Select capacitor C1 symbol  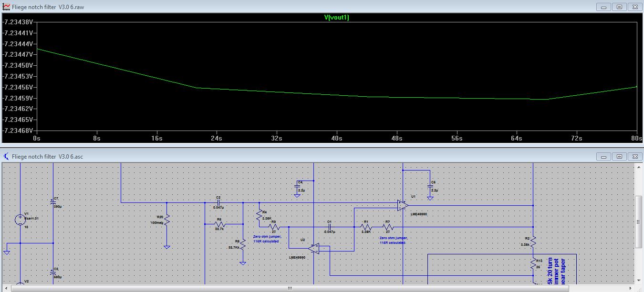329,227
